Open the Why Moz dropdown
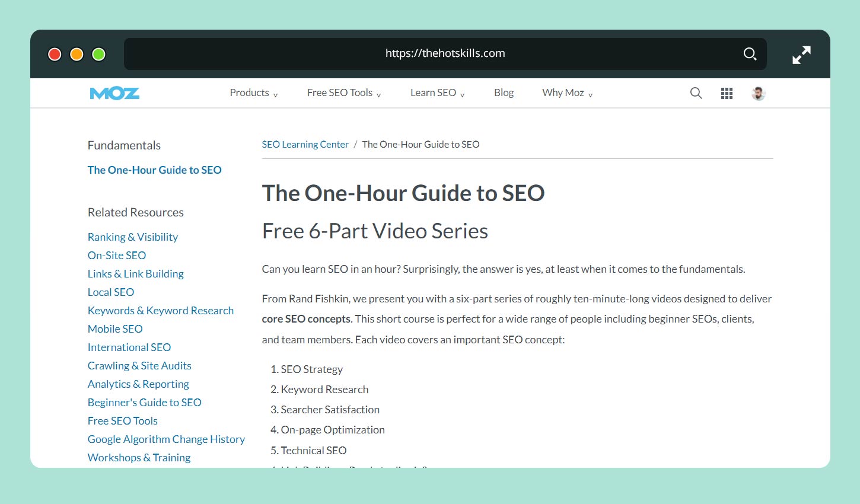The image size is (860, 504). point(562,92)
